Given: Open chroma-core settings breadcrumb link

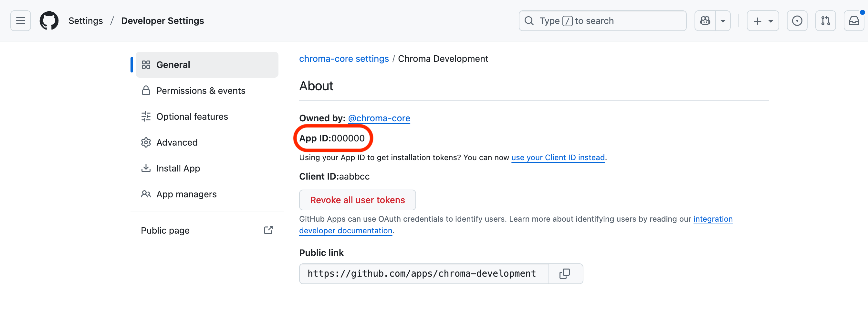Looking at the screenshot, I should coord(344,58).
